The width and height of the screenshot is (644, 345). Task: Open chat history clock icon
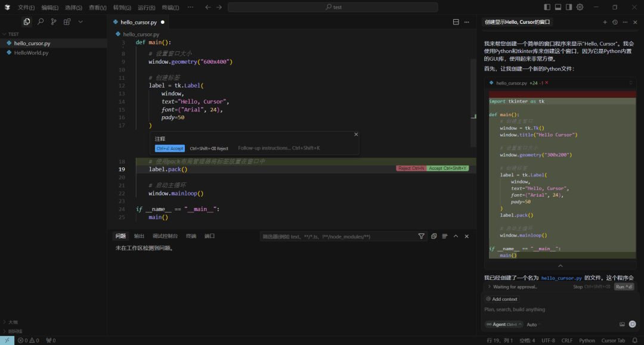click(615, 22)
